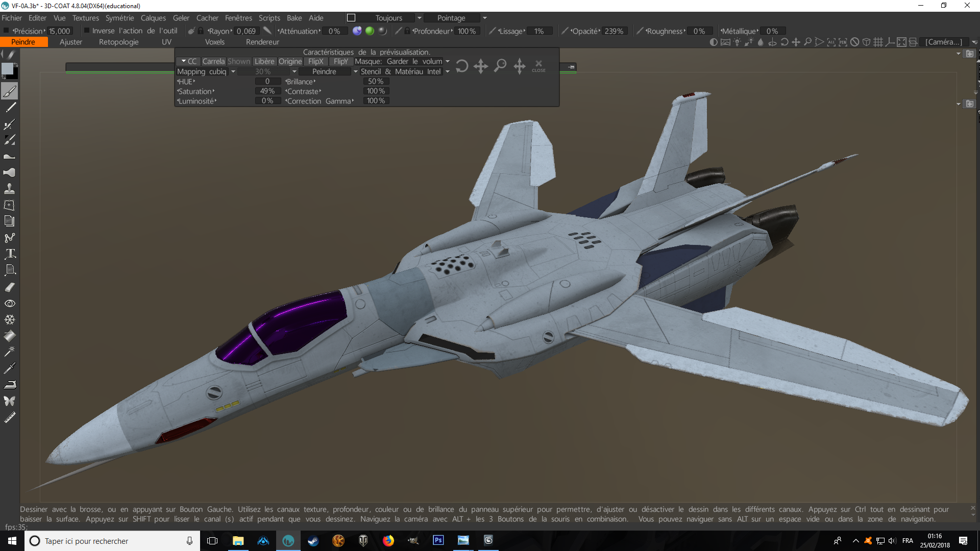Click the frame-all fullscreen icon
Screen dimensions: 980x551
[901, 42]
